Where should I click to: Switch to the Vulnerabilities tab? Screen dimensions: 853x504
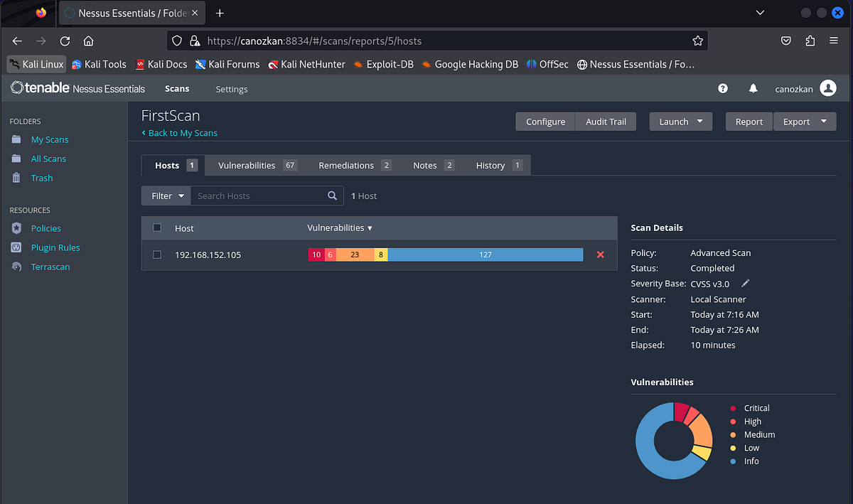pyautogui.click(x=249, y=164)
